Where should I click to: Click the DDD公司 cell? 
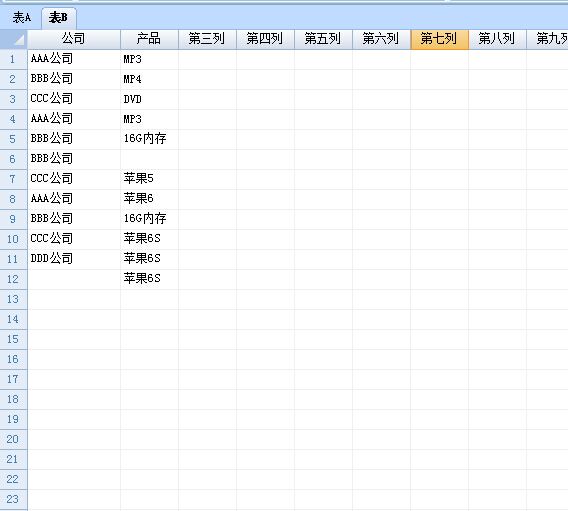click(x=74, y=259)
